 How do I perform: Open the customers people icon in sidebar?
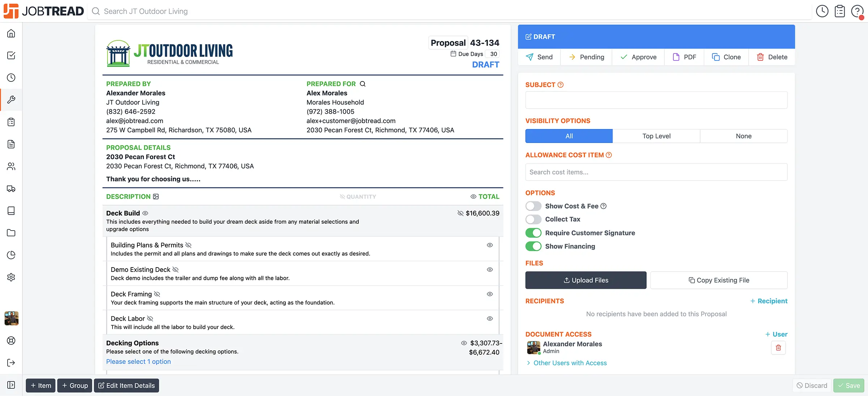click(11, 167)
